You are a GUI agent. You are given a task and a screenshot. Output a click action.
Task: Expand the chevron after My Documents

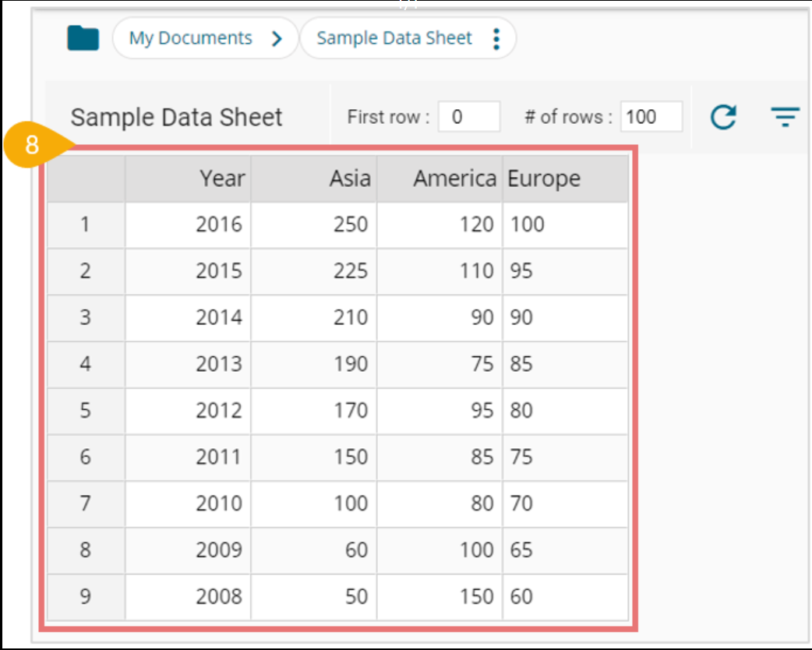[x=277, y=39]
